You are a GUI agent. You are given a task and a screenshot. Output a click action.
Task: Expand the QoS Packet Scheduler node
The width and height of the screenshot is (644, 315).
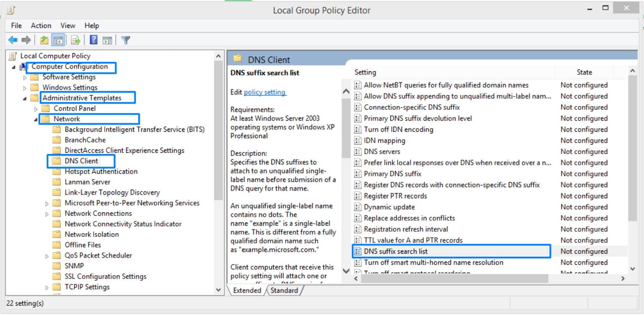click(x=46, y=255)
